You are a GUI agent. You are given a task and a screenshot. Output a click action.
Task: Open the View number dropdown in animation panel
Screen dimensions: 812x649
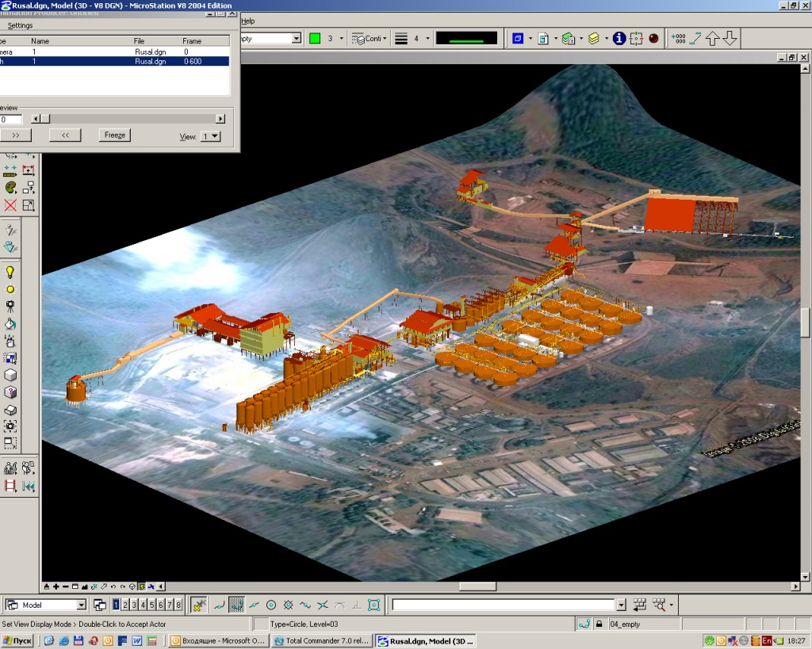click(211, 136)
